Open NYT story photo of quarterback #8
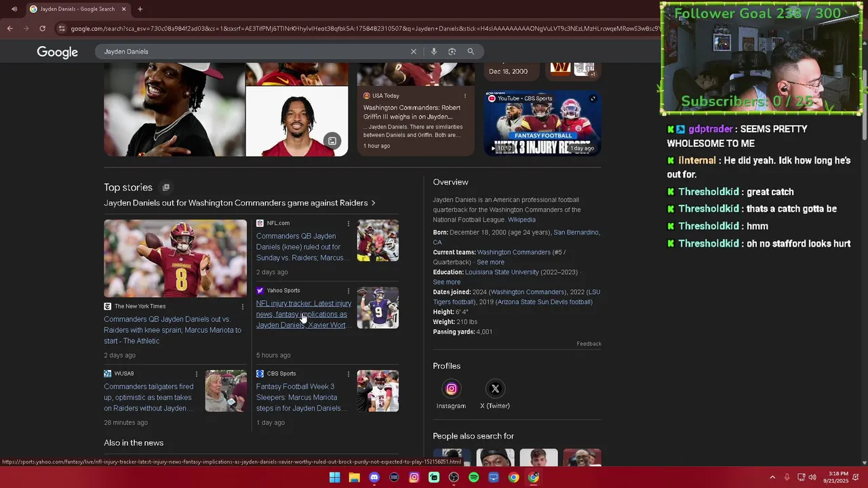 coord(175,258)
